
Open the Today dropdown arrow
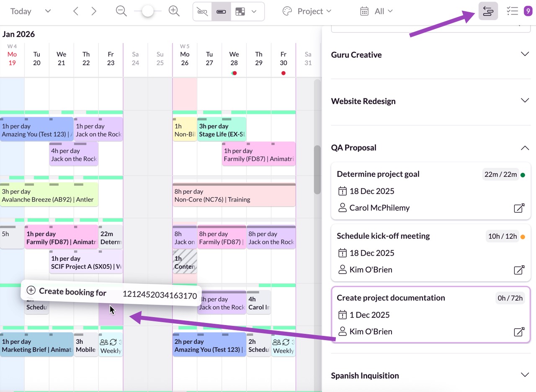click(48, 11)
